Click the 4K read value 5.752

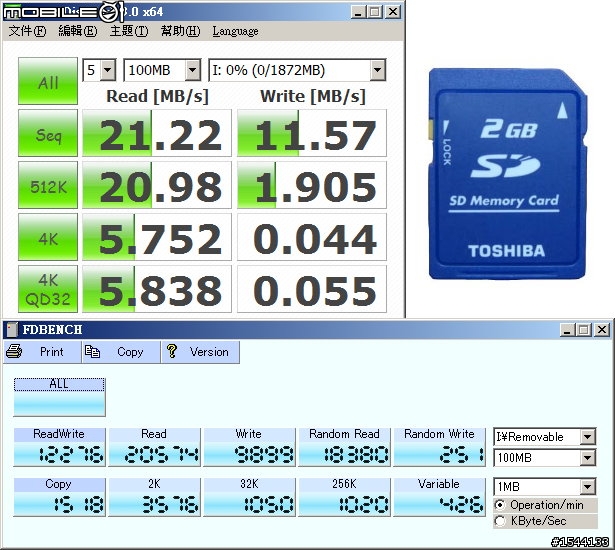pyautogui.click(x=157, y=237)
